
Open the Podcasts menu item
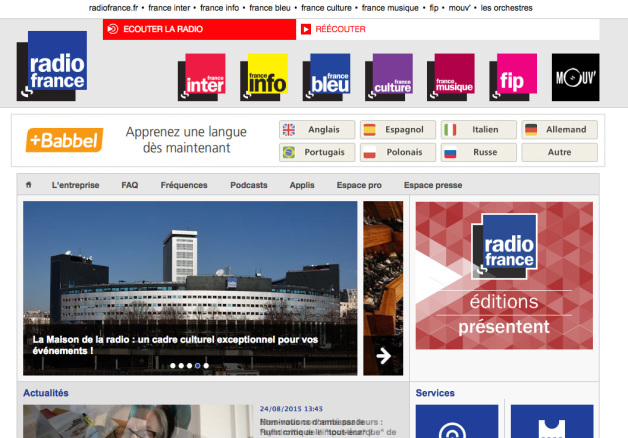[x=249, y=185]
